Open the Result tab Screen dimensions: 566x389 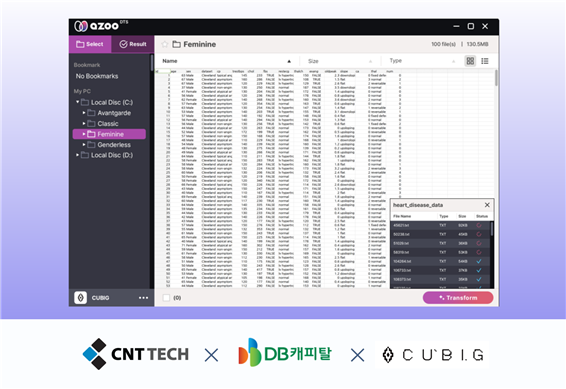tap(132, 44)
